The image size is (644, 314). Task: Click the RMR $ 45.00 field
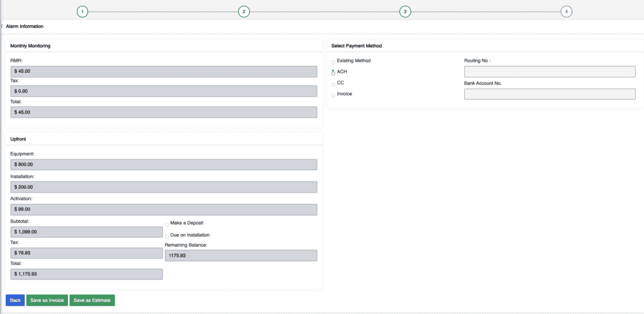pyautogui.click(x=164, y=72)
